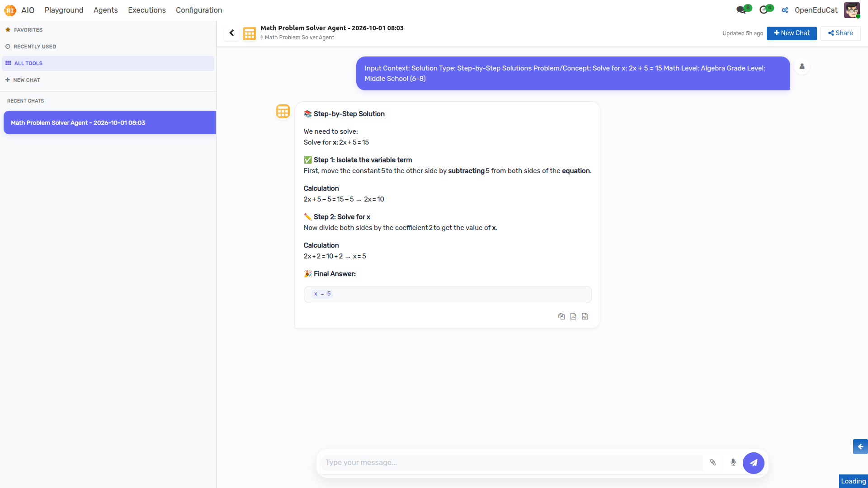The image size is (868, 488).
Task: Open the Configuration menu
Action: [x=199, y=10]
